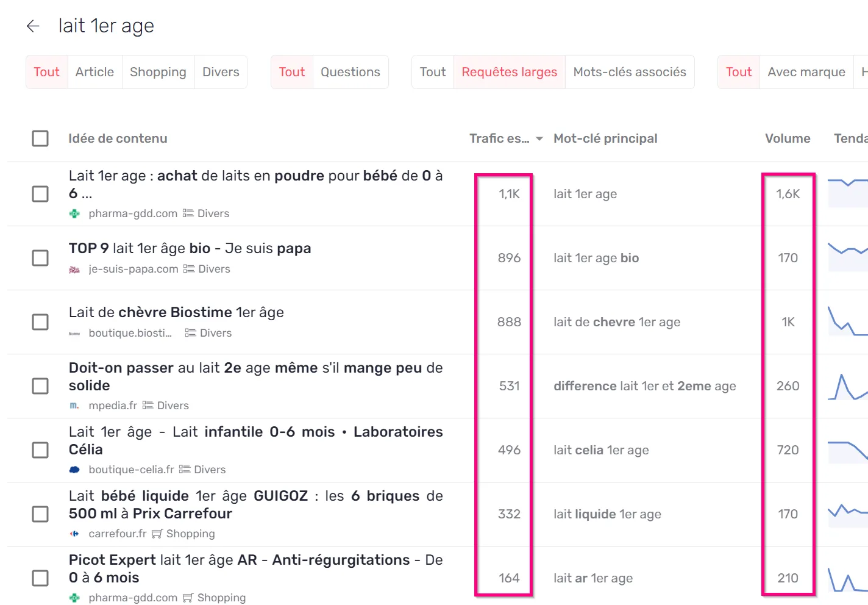
Task: Filter by Questions
Action: [x=350, y=72]
